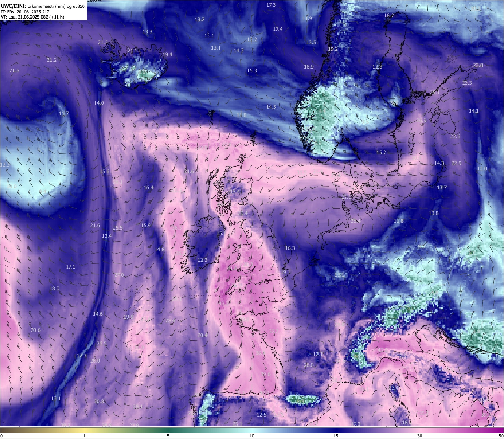Screen dimensions: 504x439
Task: Click the map value 12.5
Action: (262, 415)
